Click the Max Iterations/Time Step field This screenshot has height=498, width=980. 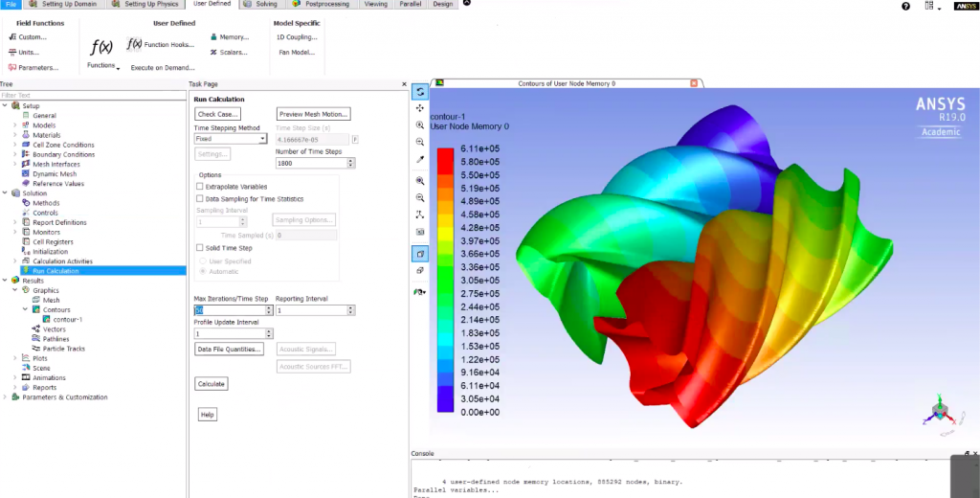(x=230, y=310)
